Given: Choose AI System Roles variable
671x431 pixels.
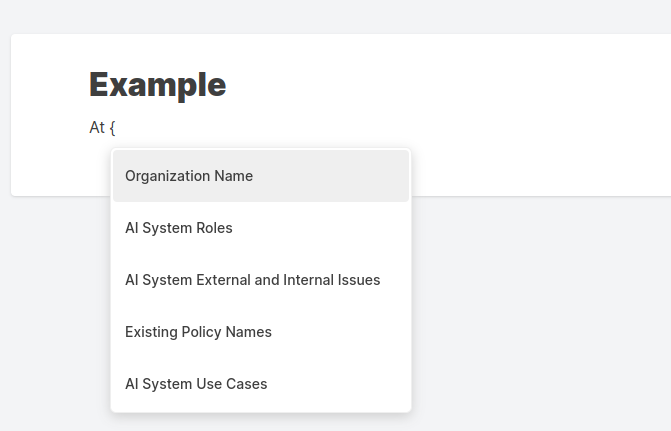Looking at the screenshot, I should (x=179, y=228).
